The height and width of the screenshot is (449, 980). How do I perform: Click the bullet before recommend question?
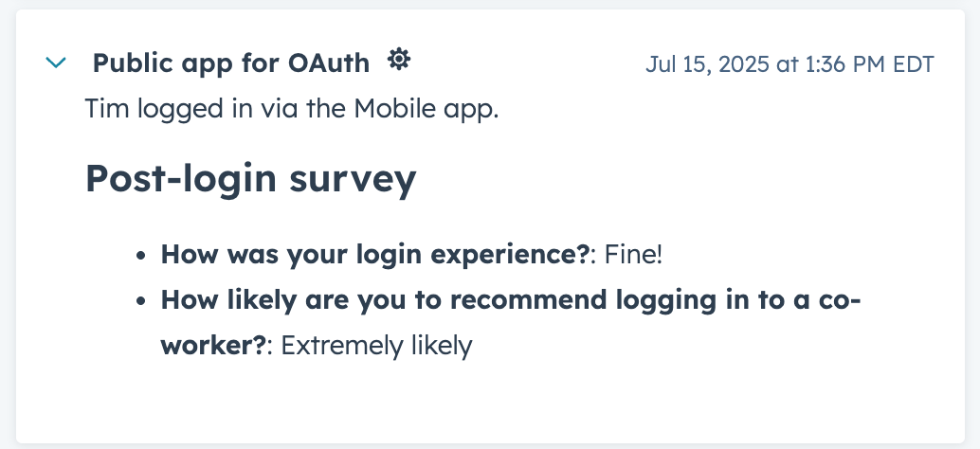pyautogui.click(x=141, y=301)
